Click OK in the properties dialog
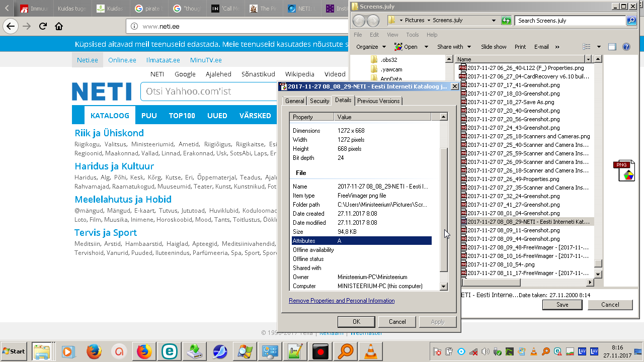 coord(356,322)
